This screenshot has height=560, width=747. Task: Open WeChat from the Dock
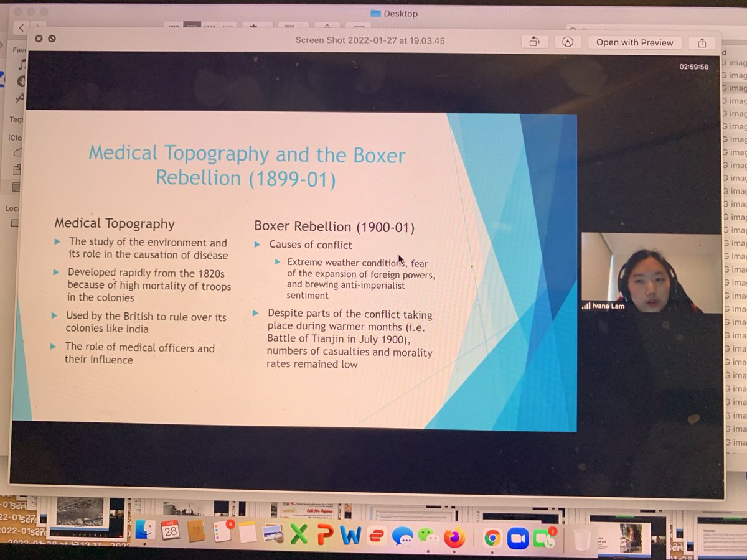pyautogui.click(x=428, y=536)
